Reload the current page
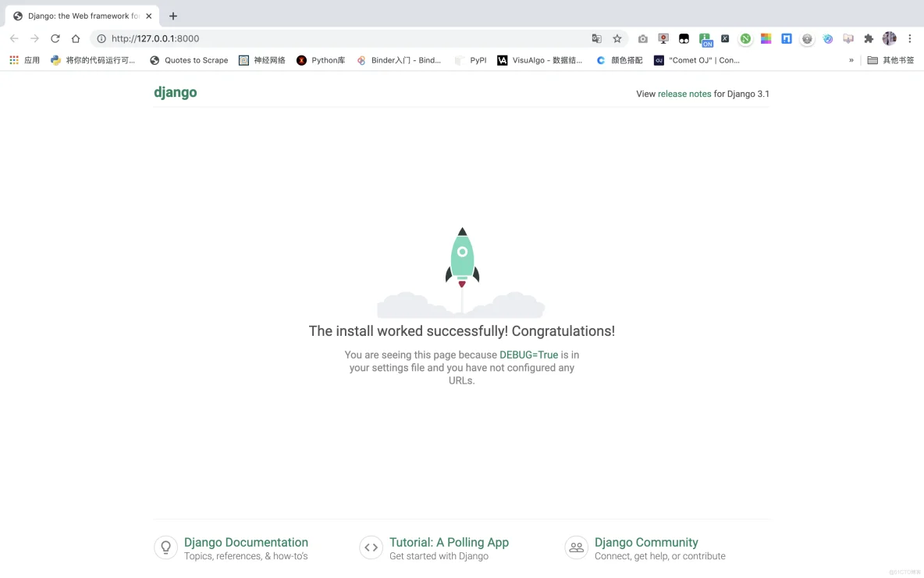Viewport: 924px width, 578px height. point(55,38)
